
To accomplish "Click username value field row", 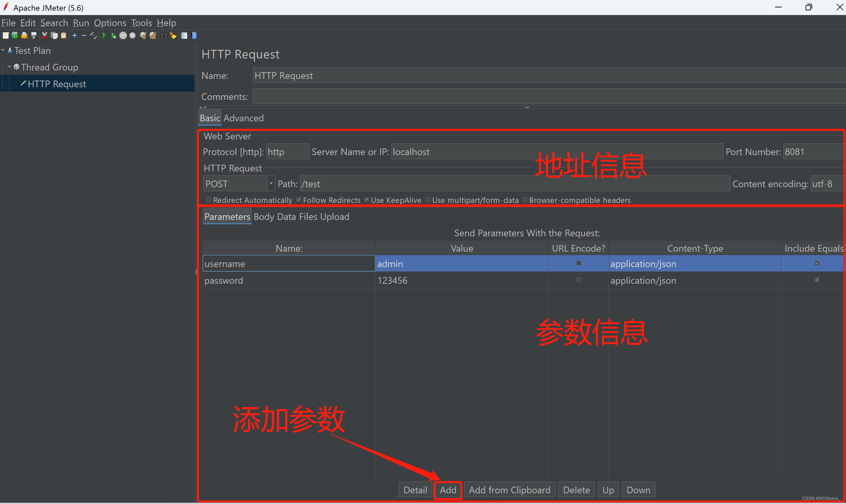I will tap(462, 263).
